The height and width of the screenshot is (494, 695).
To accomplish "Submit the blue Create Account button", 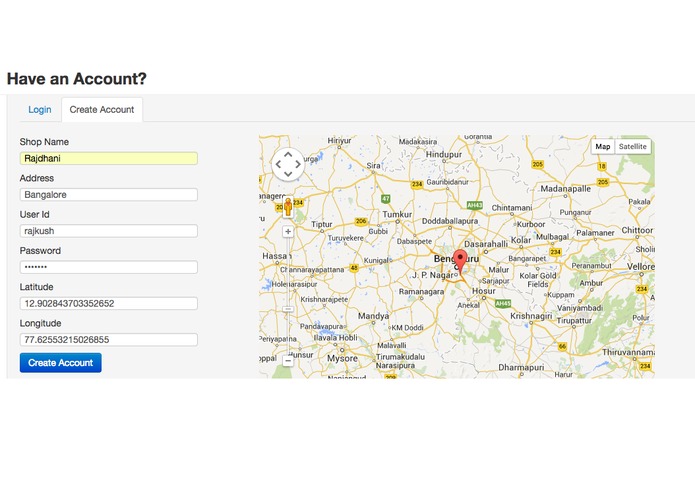I will tap(61, 363).
